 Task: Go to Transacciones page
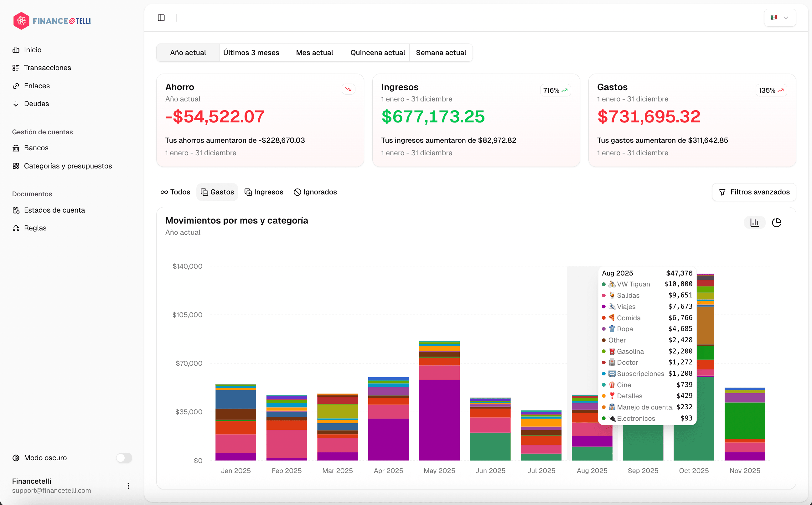[47, 68]
